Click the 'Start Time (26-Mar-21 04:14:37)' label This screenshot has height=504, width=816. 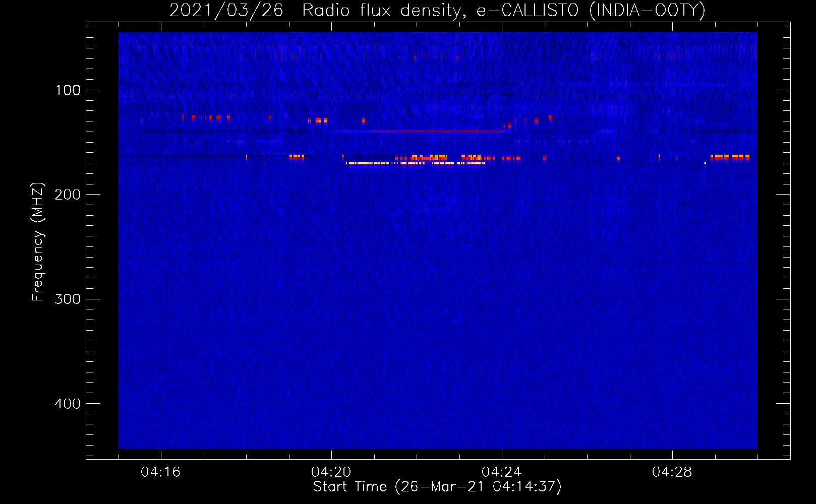[x=437, y=487]
